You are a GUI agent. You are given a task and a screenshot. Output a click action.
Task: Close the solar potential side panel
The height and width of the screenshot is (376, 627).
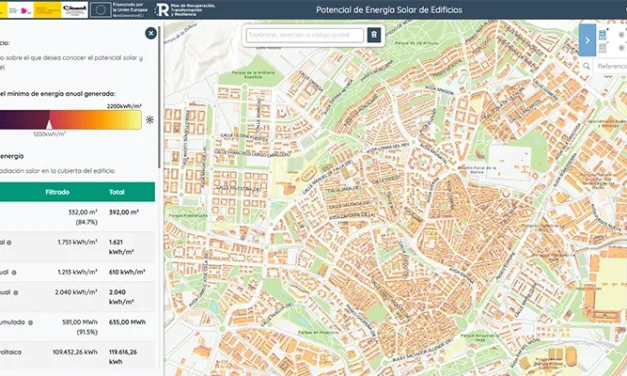pos(151,33)
